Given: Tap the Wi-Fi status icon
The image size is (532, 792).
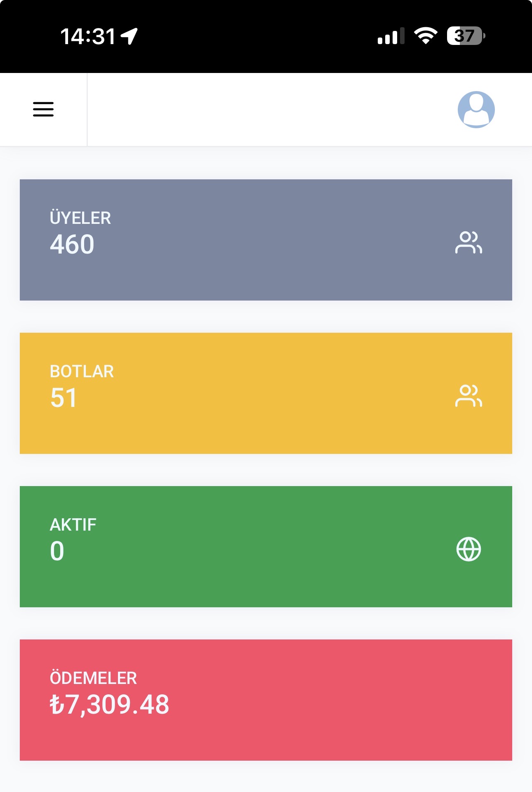Looking at the screenshot, I should pos(426,36).
